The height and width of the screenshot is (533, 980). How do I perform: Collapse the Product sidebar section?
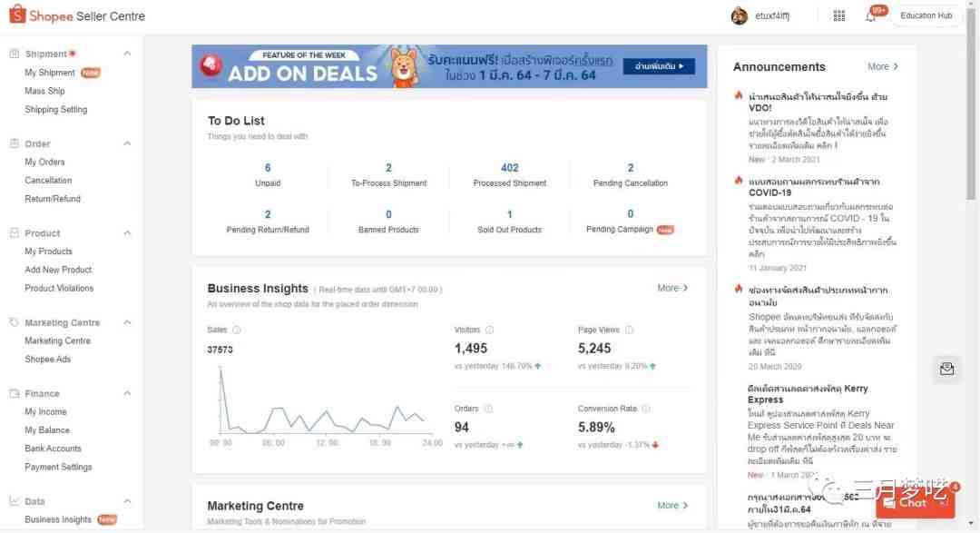point(128,232)
